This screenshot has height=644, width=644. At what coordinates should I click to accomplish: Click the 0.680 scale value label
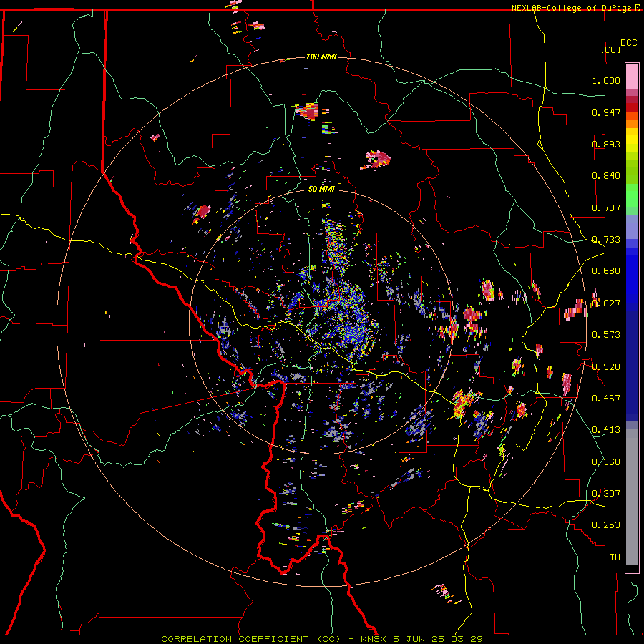pos(606,271)
